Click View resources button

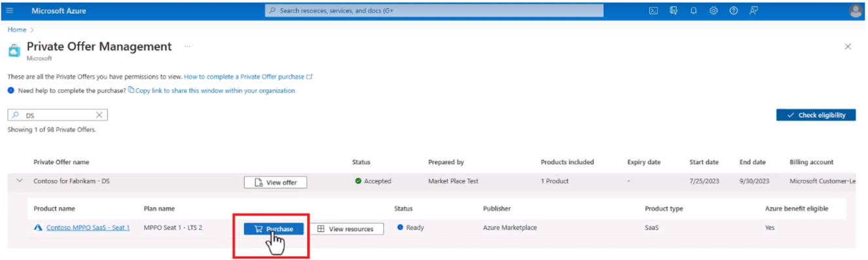346,229
